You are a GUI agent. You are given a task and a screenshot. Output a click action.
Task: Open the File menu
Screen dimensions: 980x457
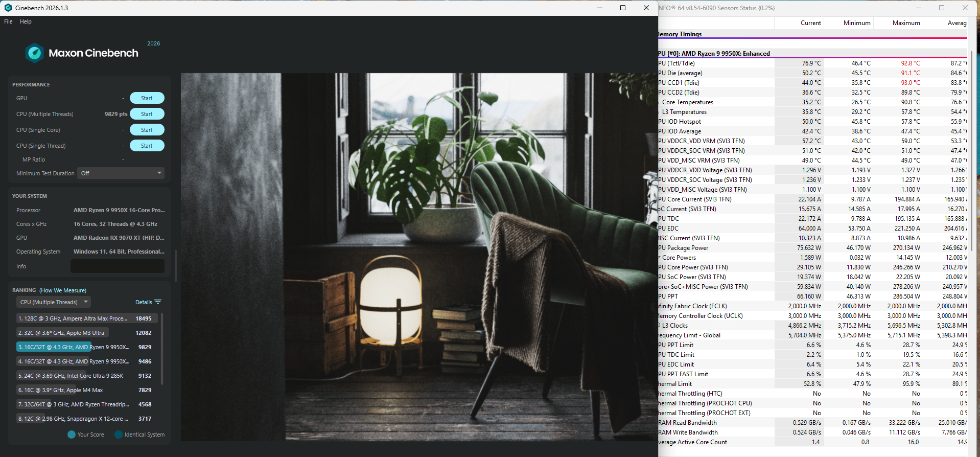pyautogui.click(x=8, y=21)
